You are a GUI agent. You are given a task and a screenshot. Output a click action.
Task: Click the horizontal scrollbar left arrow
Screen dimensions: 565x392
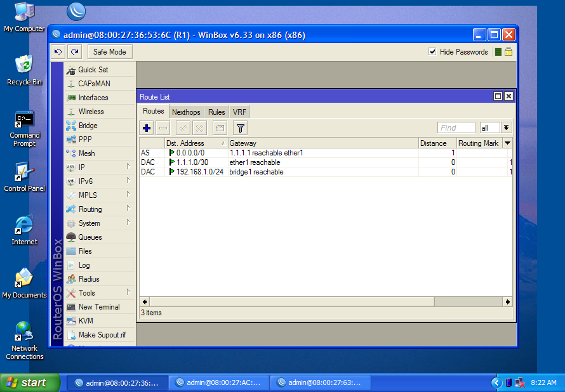(x=145, y=302)
